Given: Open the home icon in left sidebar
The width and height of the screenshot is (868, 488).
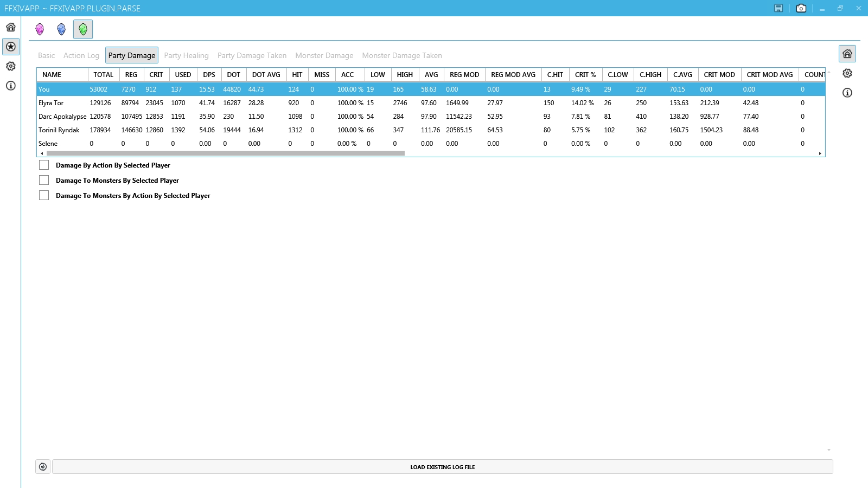Looking at the screenshot, I should pos(11,27).
